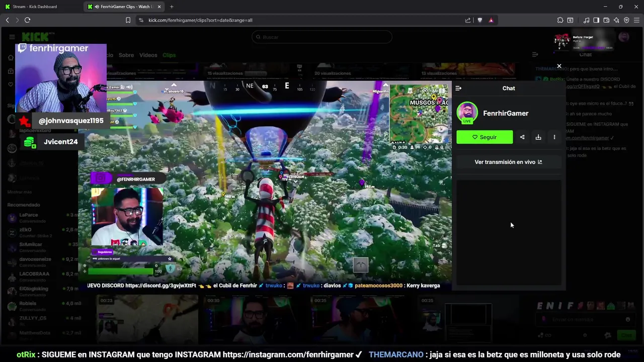The image size is (644, 362).
Task: Open the Leo AI sparkle icon
Action: point(616,20)
